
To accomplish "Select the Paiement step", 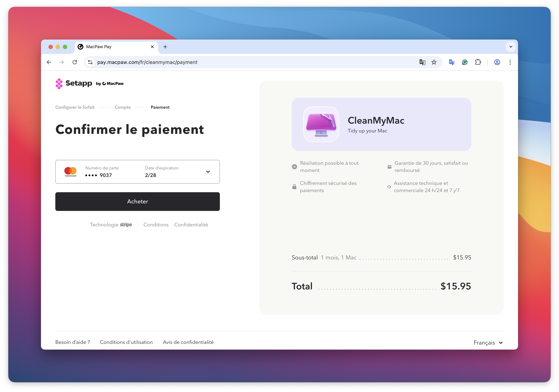I will 160,107.
